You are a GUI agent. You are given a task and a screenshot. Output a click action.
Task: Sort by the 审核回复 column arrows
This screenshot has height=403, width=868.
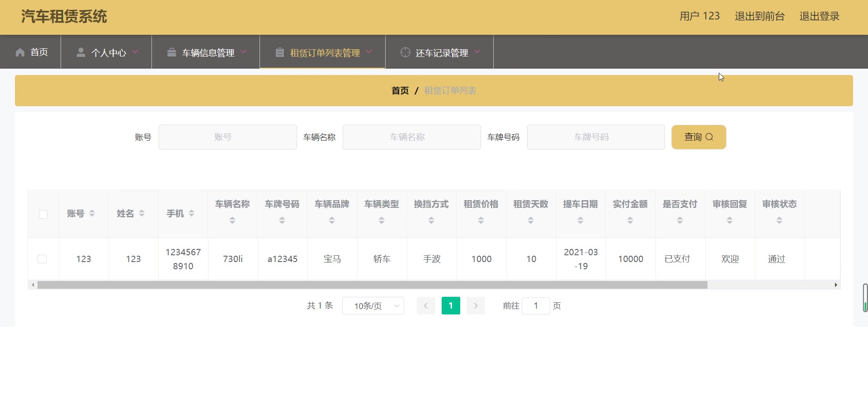730,220
